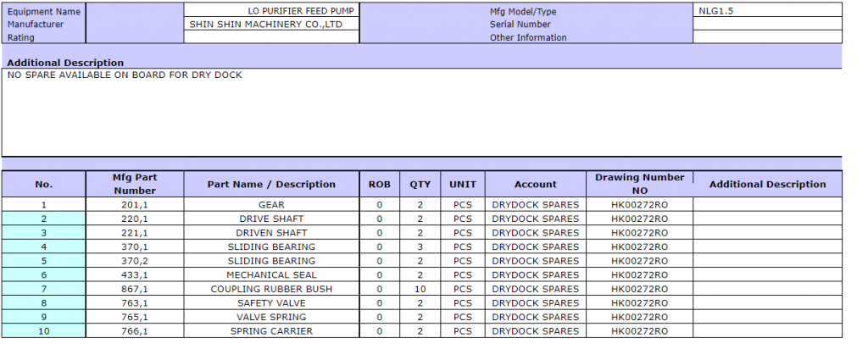The width and height of the screenshot is (868, 349).
Task: Focus the empty Serial Number field
Action: (767, 25)
